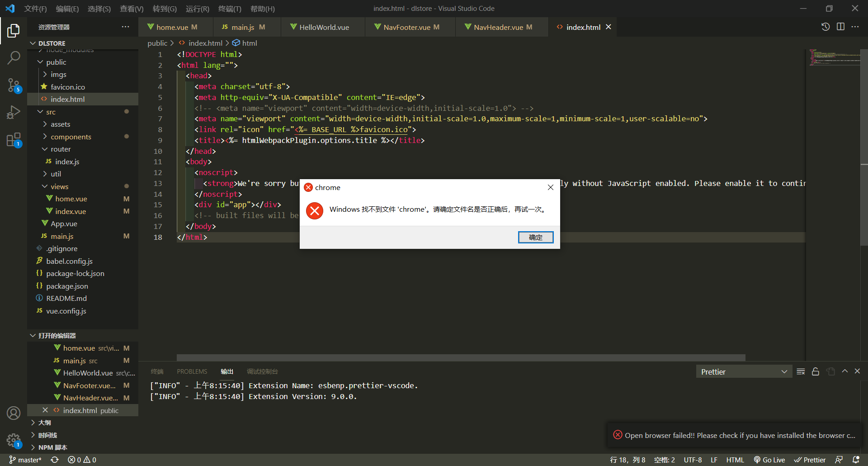Click the html breadcrumb element
This screenshot has height=466, width=868.
click(x=250, y=43)
